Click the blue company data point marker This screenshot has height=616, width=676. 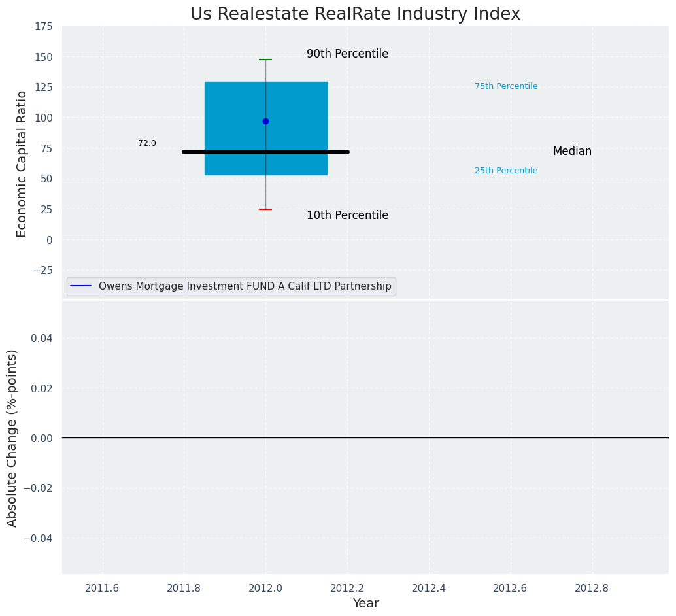pyautogui.click(x=265, y=121)
